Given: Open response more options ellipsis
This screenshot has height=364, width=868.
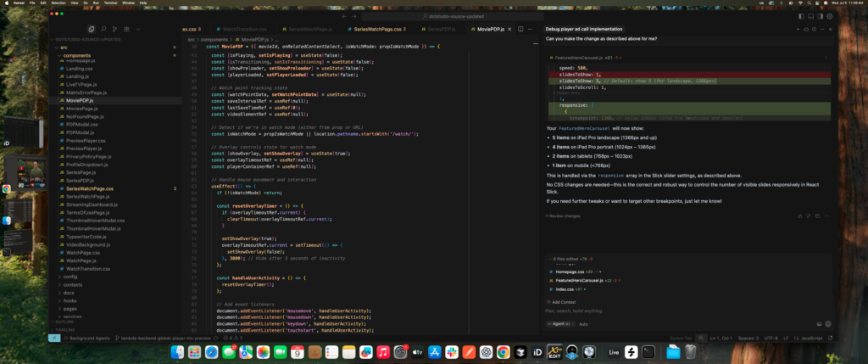Looking at the screenshot, I should tap(826, 216).
